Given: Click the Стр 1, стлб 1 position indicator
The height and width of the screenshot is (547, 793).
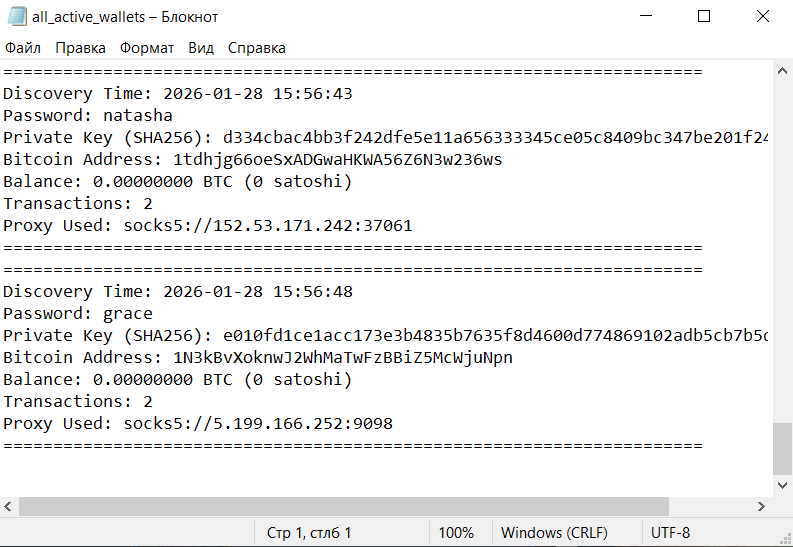Looking at the screenshot, I should tap(309, 533).
